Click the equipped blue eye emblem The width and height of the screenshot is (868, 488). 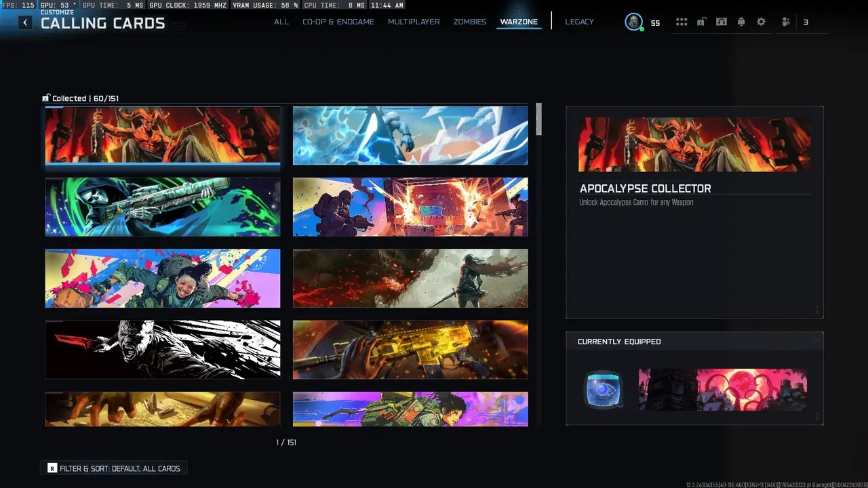pos(603,390)
